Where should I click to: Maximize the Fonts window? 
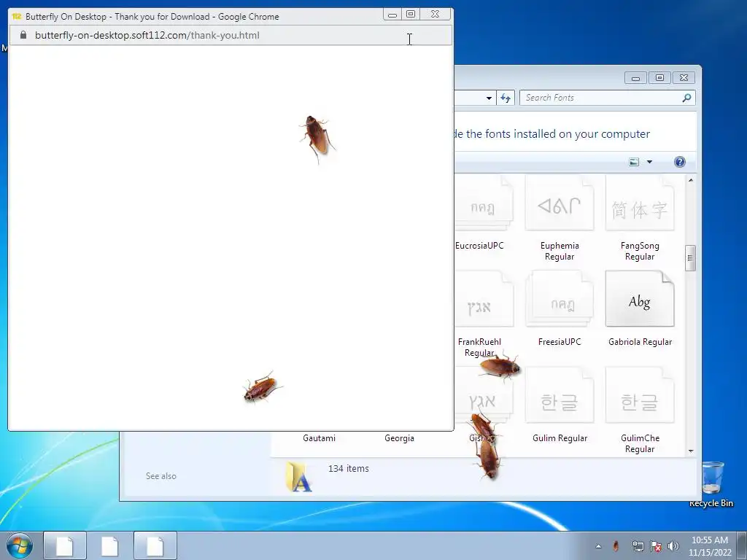pyautogui.click(x=659, y=77)
